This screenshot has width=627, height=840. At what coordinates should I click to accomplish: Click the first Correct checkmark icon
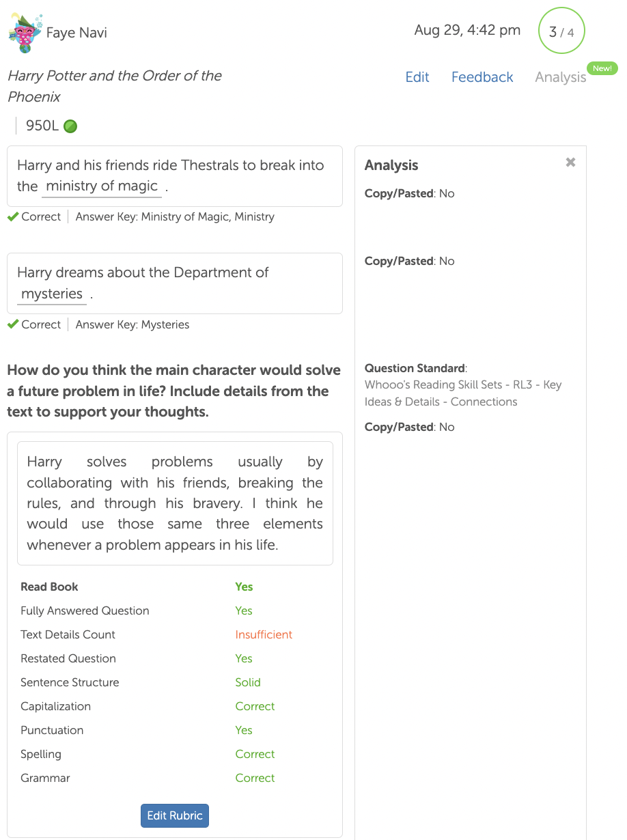12,216
